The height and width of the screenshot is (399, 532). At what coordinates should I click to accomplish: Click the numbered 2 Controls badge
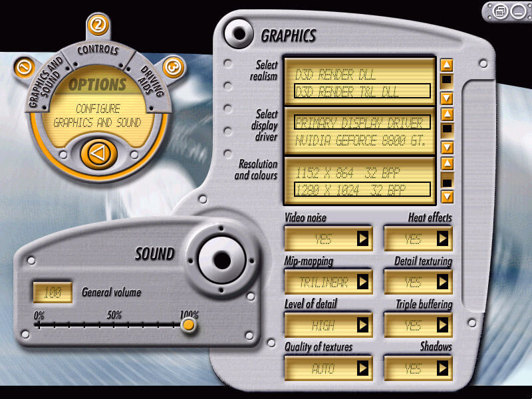98,25
